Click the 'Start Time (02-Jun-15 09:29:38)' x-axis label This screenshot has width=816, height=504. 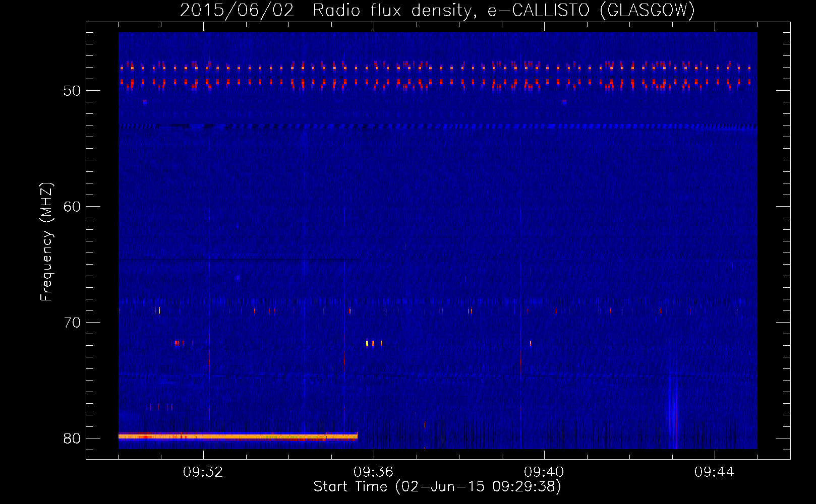[437, 487]
